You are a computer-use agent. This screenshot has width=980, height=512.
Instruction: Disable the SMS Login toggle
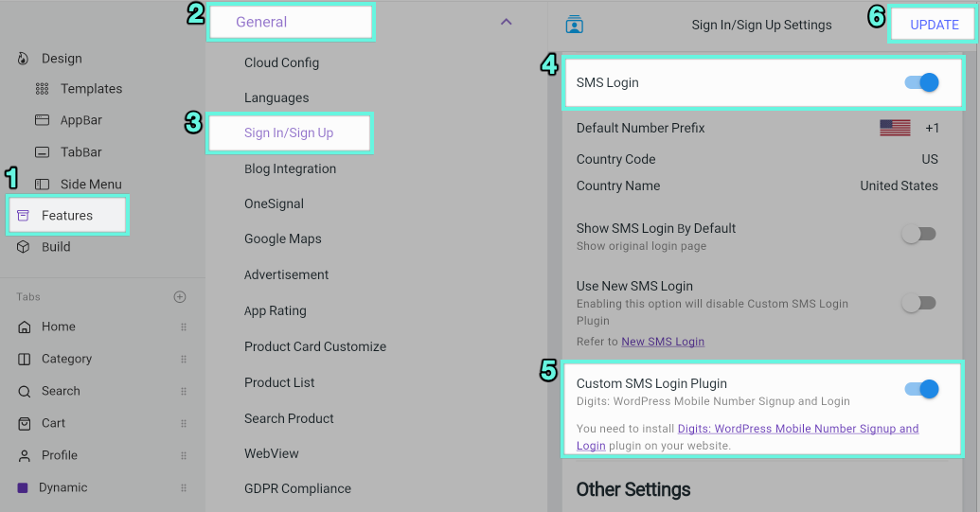click(920, 82)
